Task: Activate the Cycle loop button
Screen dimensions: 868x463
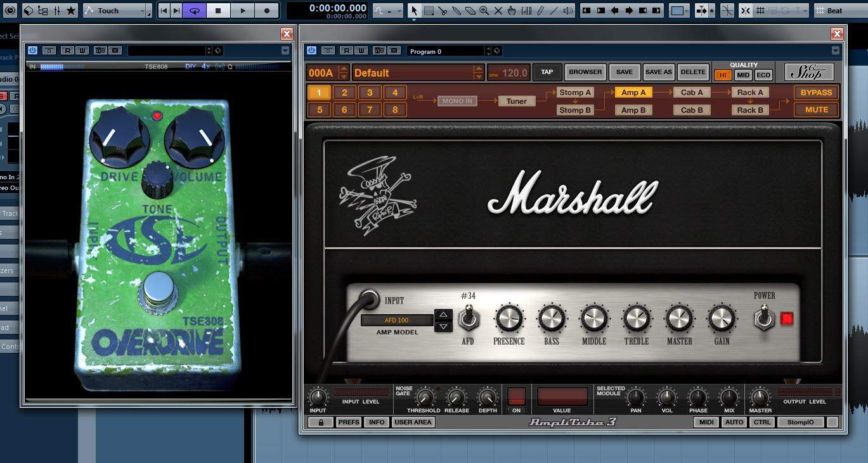Action: pos(195,10)
